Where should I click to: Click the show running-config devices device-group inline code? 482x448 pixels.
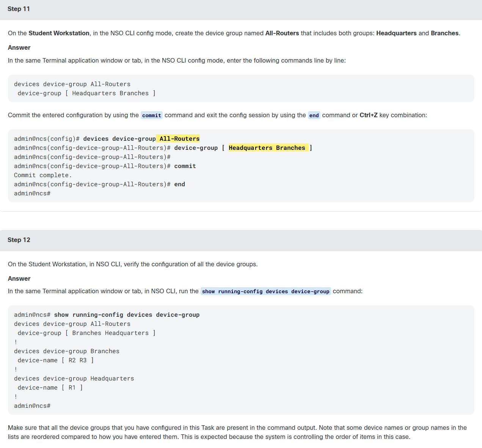pyautogui.click(x=265, y=291)
